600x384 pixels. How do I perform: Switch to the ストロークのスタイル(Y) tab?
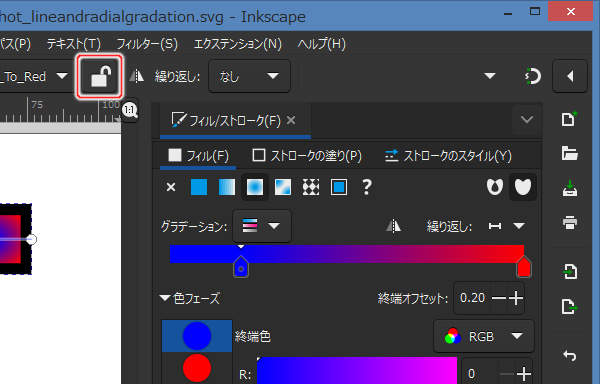point(448,156)
